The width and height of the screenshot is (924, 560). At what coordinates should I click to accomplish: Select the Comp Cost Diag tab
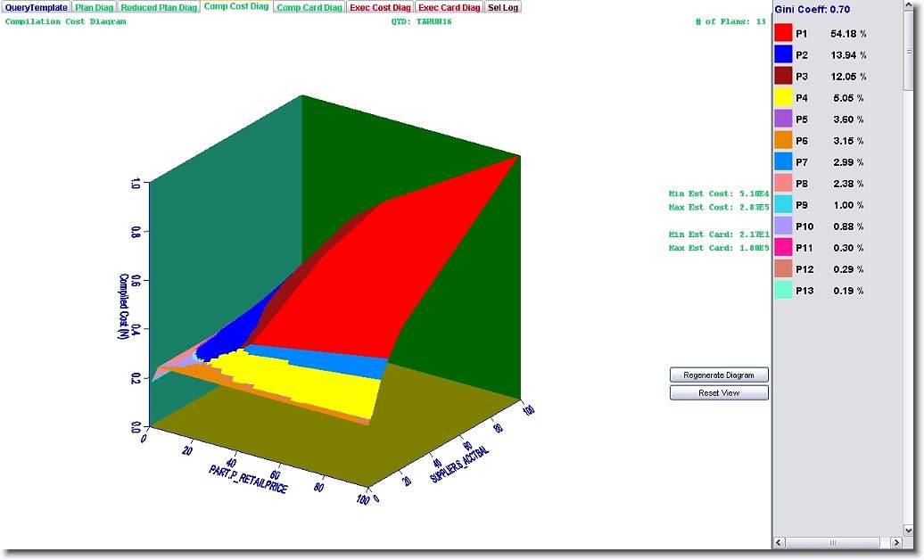[235, 7]
